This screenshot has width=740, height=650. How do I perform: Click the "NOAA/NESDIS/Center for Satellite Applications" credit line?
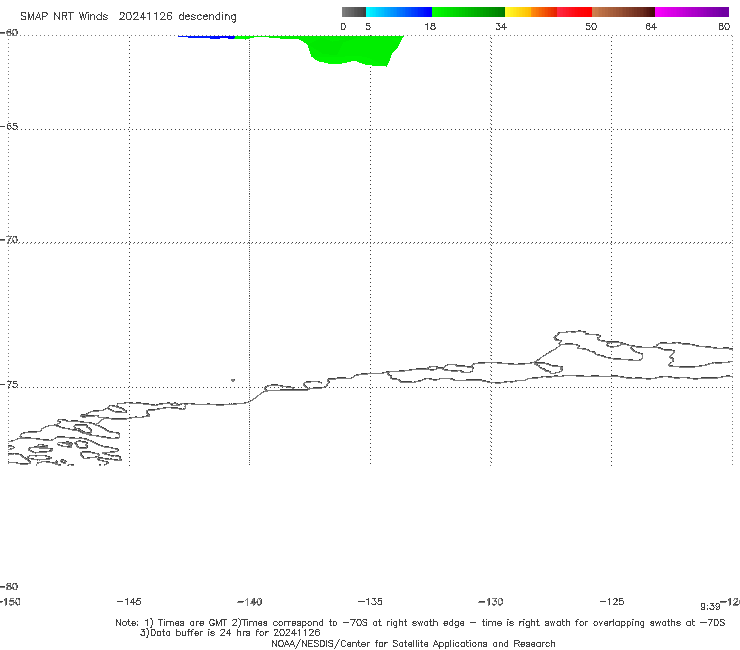pos(413,643)
